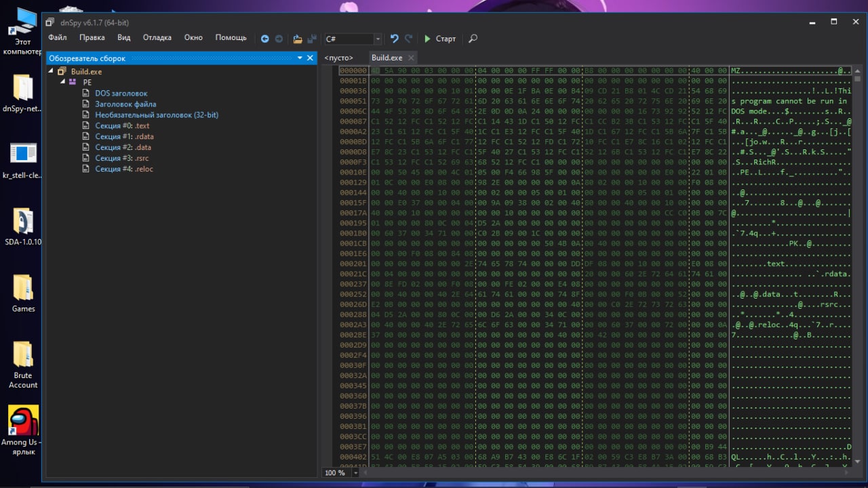The width and height of the screenshot is (868, 488).
Task: Select Необязательный заголовок (32-bit) tree item
Action: [157, 115]
